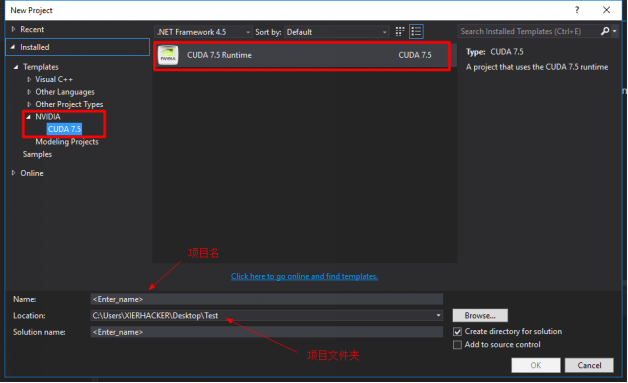The height and width of the screenshot is (383, 628).
Task: Open the go online and find templates link
Action: click(304, 276)
